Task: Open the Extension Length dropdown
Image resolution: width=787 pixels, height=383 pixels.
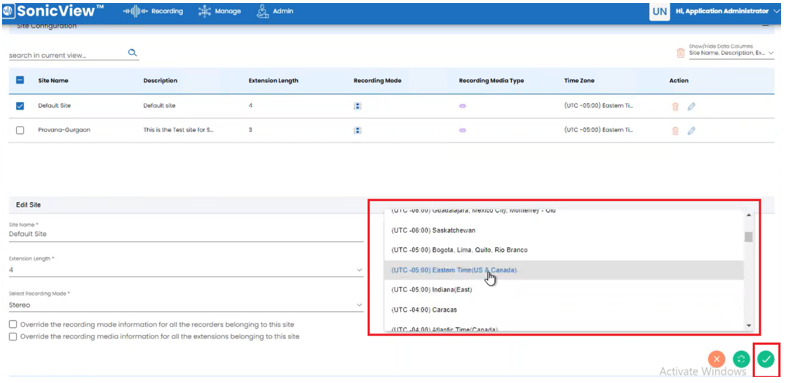Action: (186, 270)
